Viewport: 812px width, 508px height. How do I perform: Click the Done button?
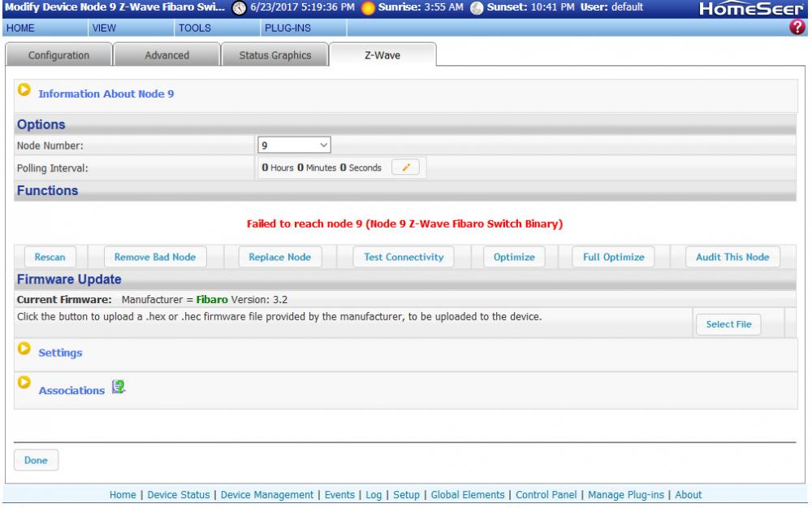pos(36,460)
